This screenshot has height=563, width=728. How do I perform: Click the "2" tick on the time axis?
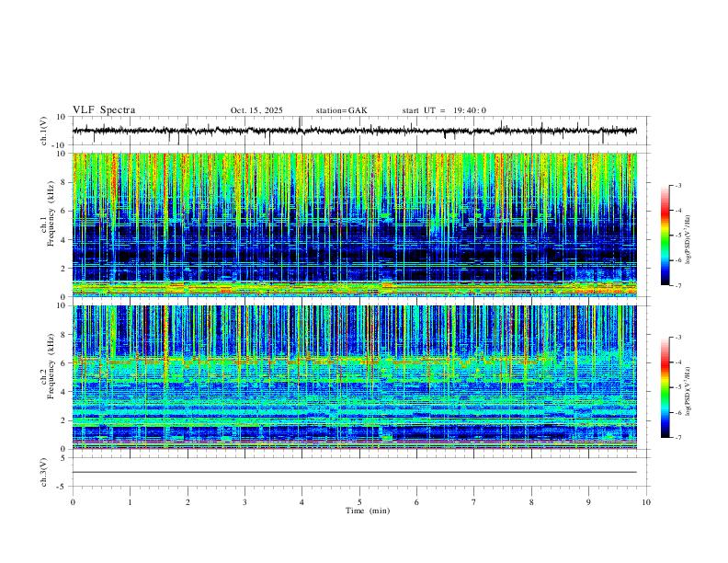[x=188, y=502]
